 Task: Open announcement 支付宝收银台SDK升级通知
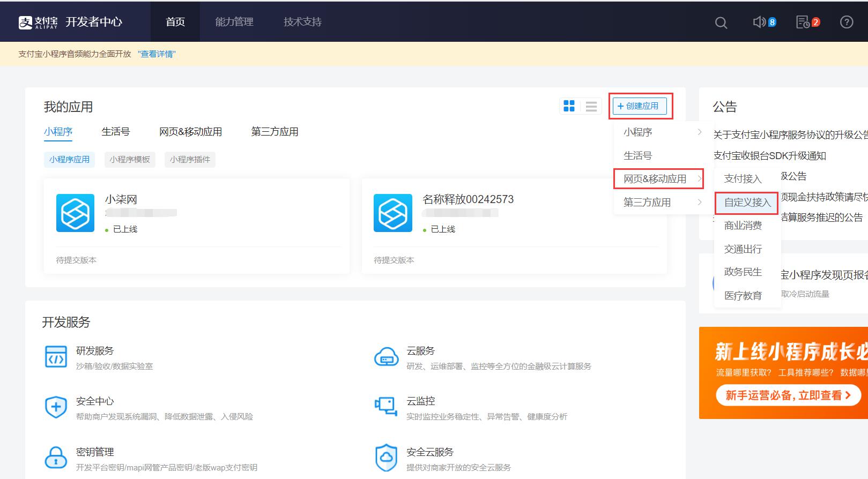(769, 156)
